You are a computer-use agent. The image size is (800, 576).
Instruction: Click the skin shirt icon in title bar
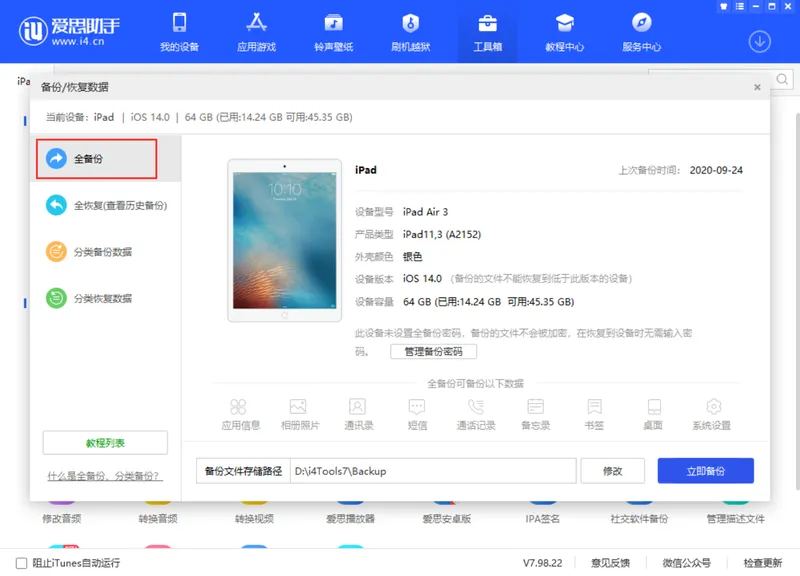(x=723, y=6)
